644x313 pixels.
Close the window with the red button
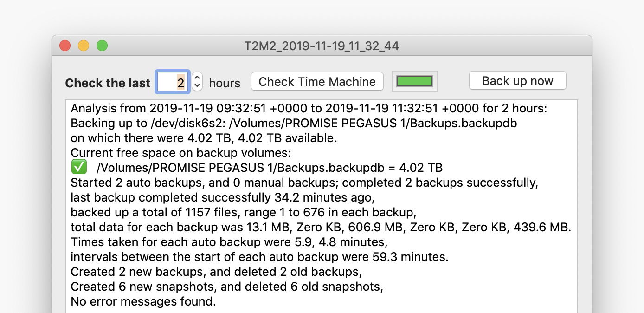65,46
